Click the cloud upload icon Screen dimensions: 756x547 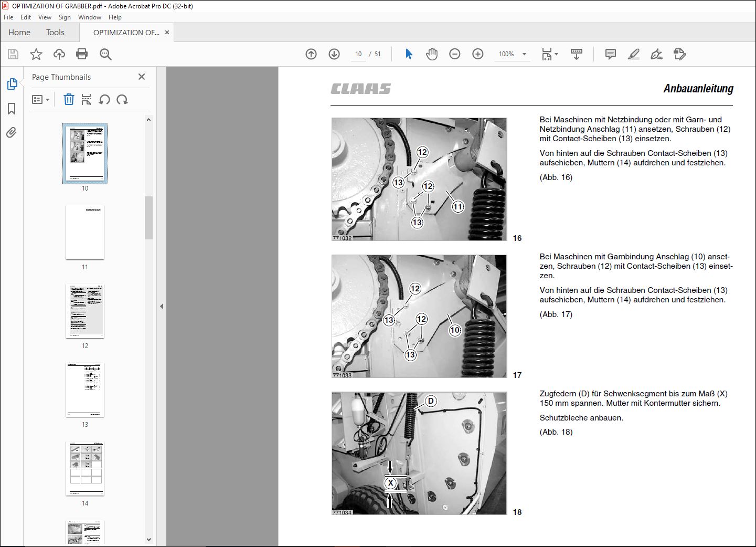point(59,54)
